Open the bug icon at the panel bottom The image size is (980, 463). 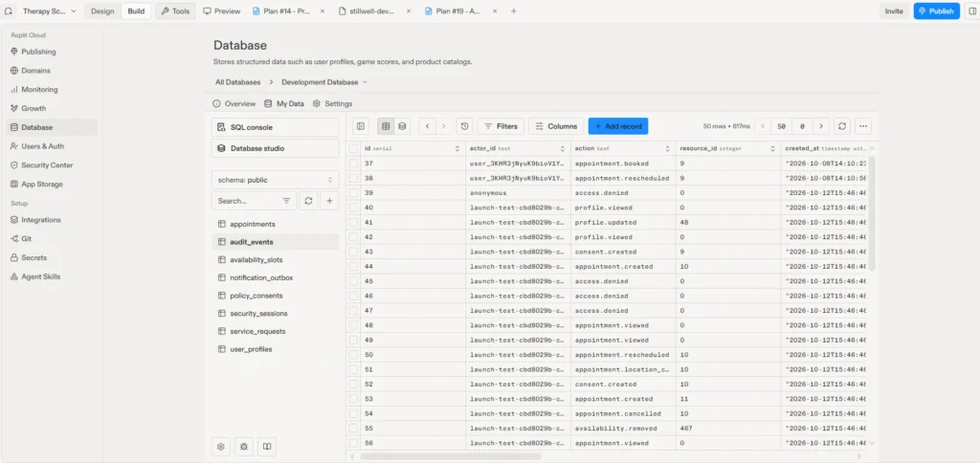(x=244, y=447)
